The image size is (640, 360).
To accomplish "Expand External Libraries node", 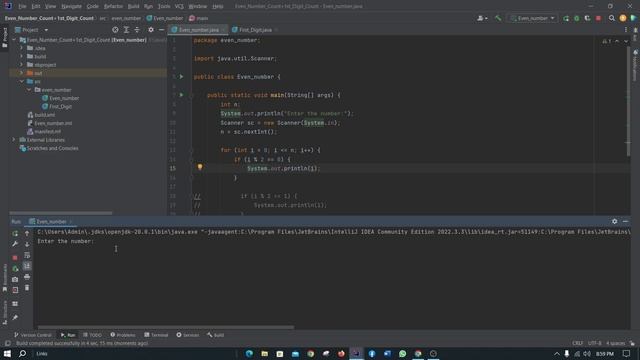I will [13, 140].
